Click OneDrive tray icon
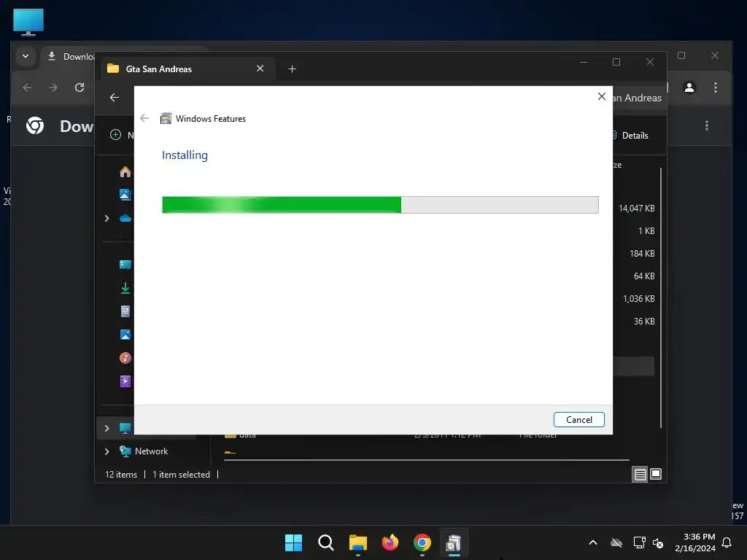The width and height of the screenshot is (747, 560). [x=616, y=542]
